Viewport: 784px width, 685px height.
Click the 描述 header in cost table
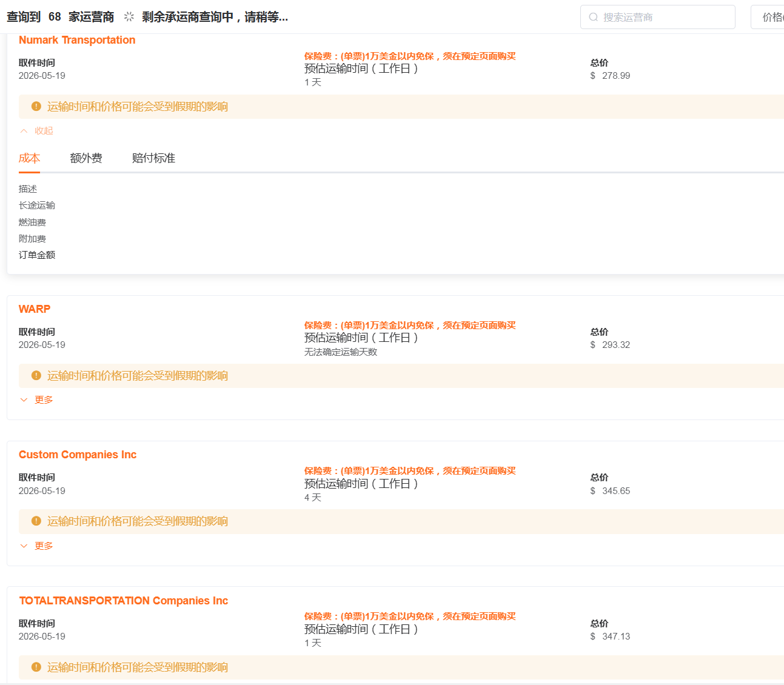(x=28, y=189)
